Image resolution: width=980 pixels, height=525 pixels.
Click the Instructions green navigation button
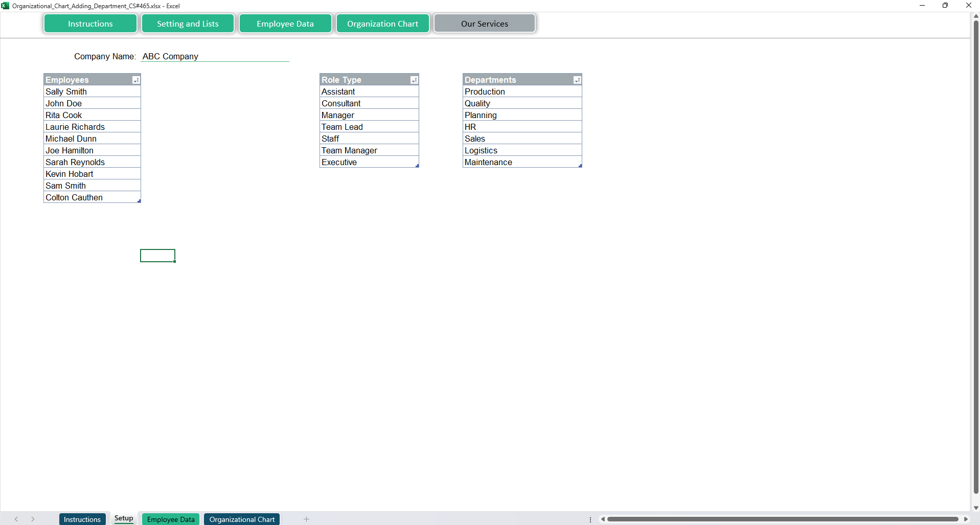point(90,24)
